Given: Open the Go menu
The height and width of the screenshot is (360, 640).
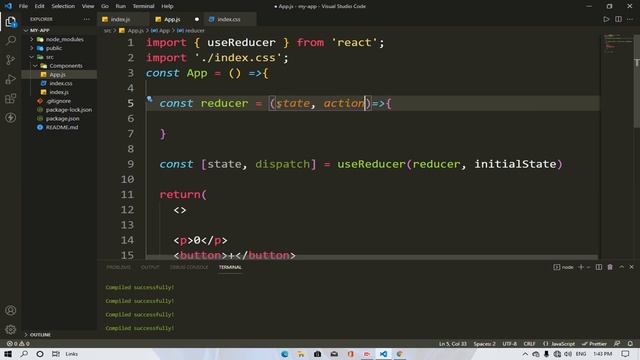Looking at the screenshot, I should (x=105, y=6).
